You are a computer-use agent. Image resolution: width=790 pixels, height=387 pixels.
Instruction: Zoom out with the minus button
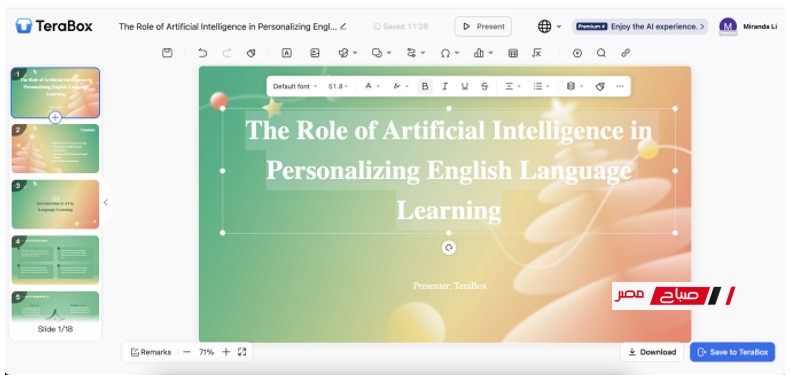187,352
